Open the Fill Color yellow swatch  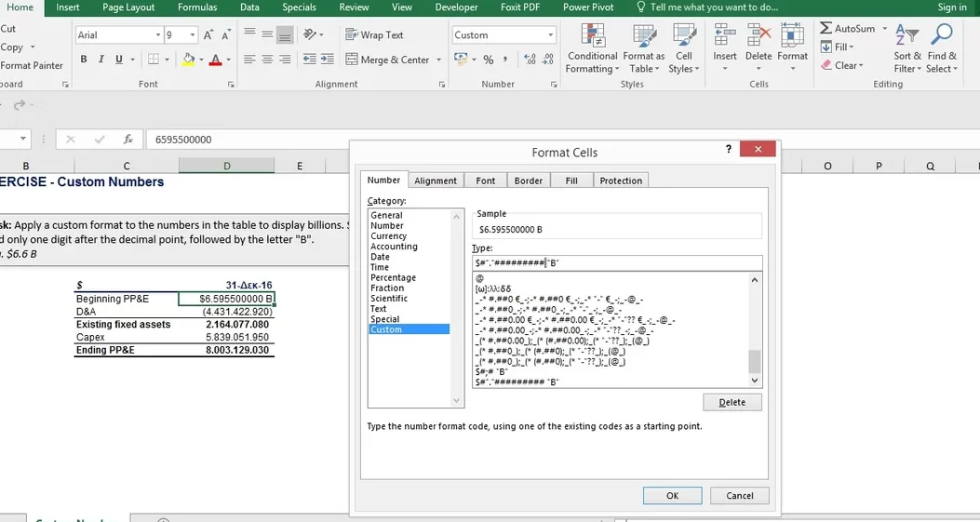coord(188,60)
